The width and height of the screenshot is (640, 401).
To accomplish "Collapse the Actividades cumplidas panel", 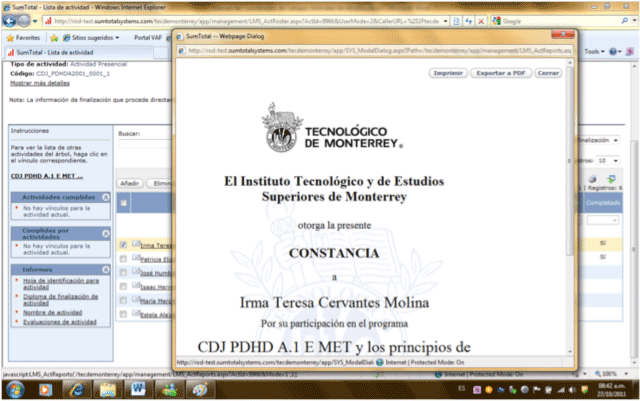I will coord(106,197).
